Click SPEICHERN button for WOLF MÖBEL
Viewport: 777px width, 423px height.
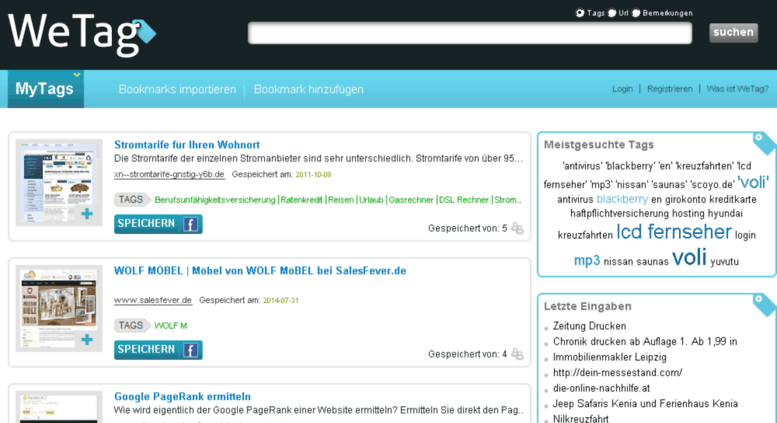coord(158,350)
